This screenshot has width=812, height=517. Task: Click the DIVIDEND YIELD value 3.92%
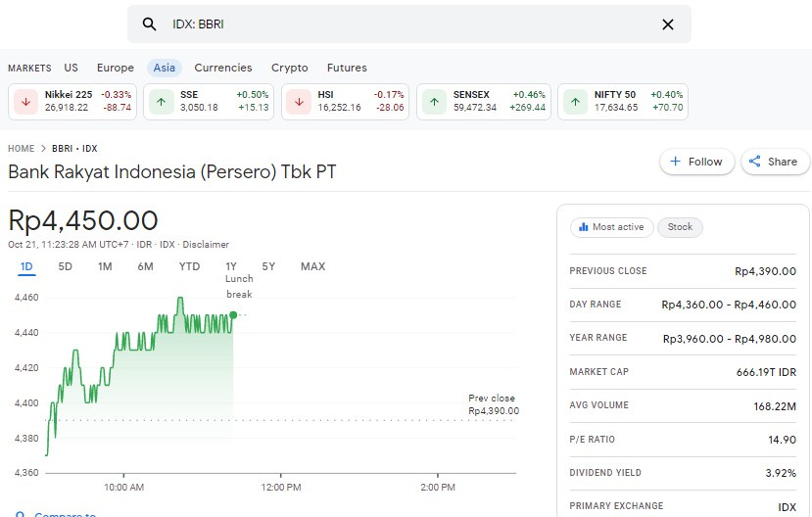(781, 473)
